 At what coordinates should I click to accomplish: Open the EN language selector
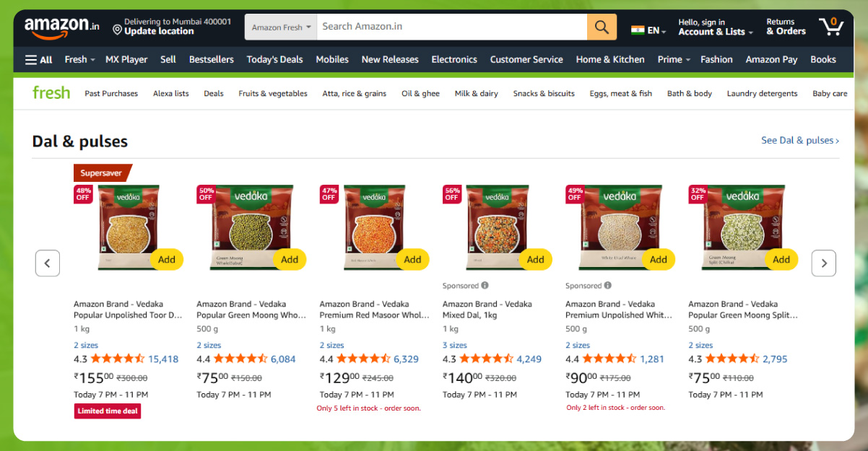(648, 30)
